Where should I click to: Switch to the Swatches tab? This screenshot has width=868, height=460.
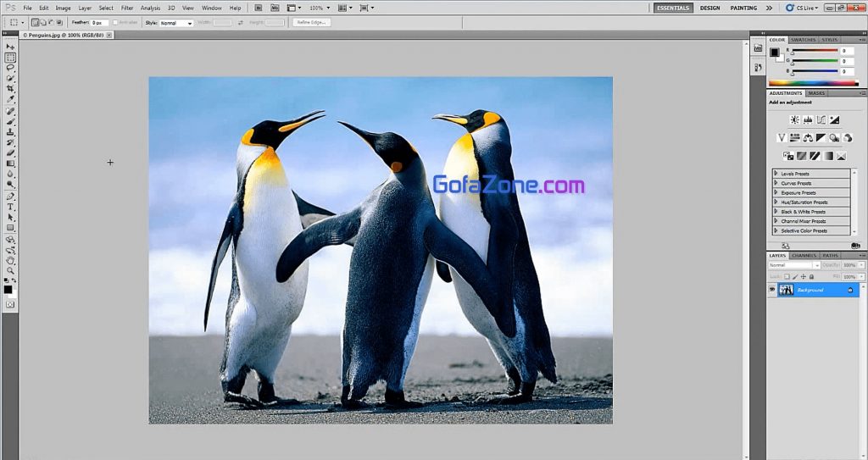coord(803,40)
